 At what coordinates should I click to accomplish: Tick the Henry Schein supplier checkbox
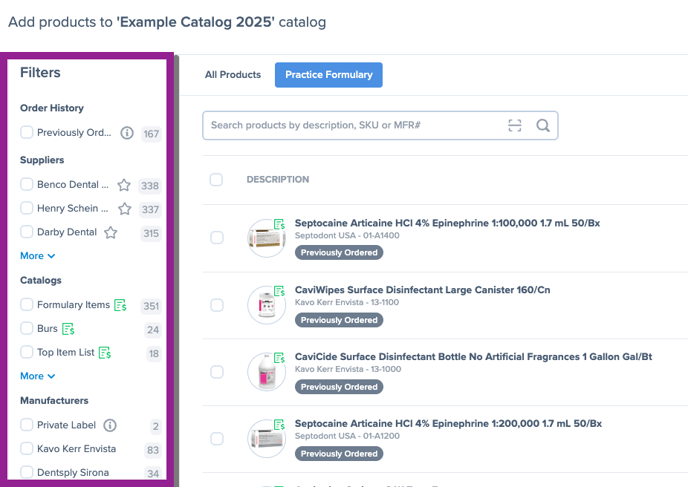[27, 208]
